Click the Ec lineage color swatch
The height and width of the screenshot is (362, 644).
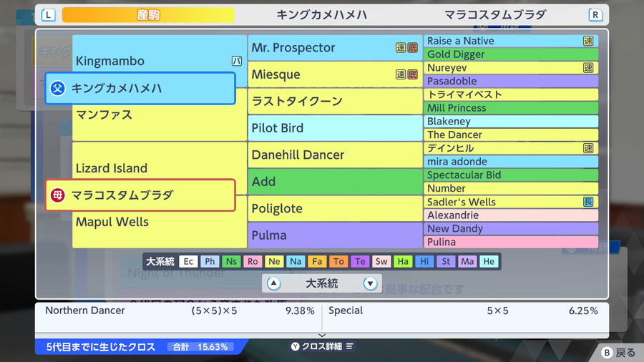188,261
